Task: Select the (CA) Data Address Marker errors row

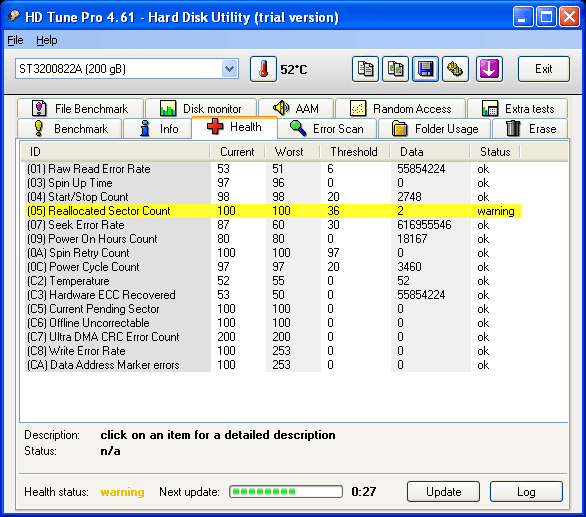Action: [x=273, y=365]
